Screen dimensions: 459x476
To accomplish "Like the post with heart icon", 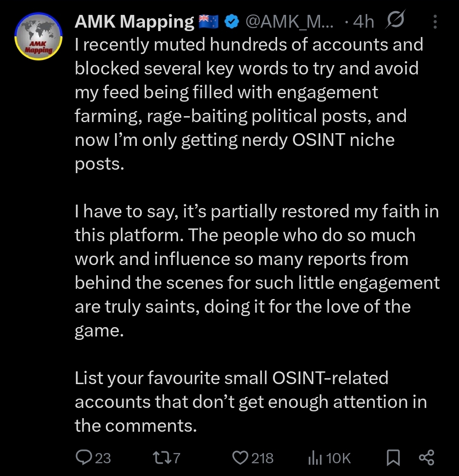I will point(240,458).
